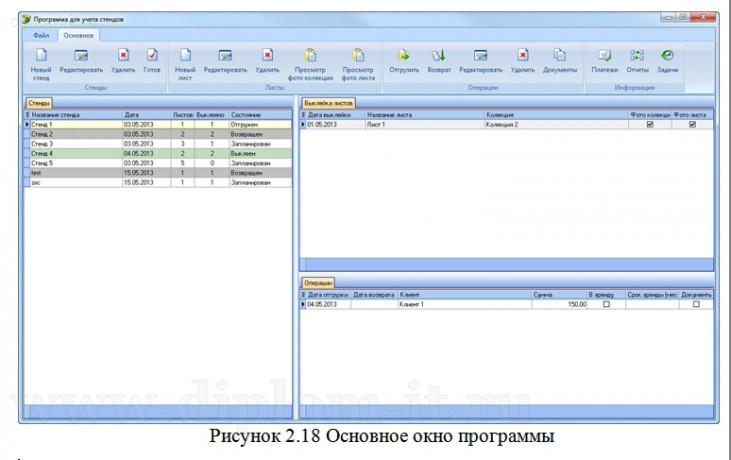Screen dimensions: 731x460
Task: Sort by Сумма column header
Action: click(559, 295)
